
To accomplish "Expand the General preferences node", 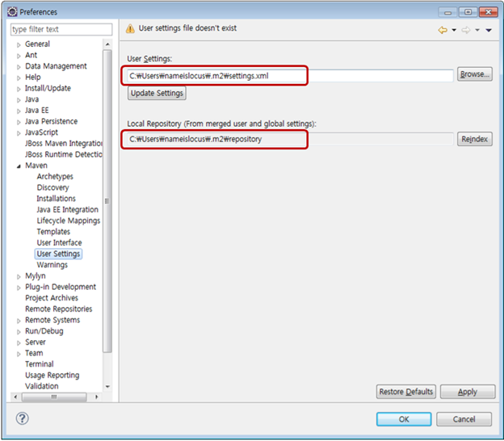I will (19, 44).
